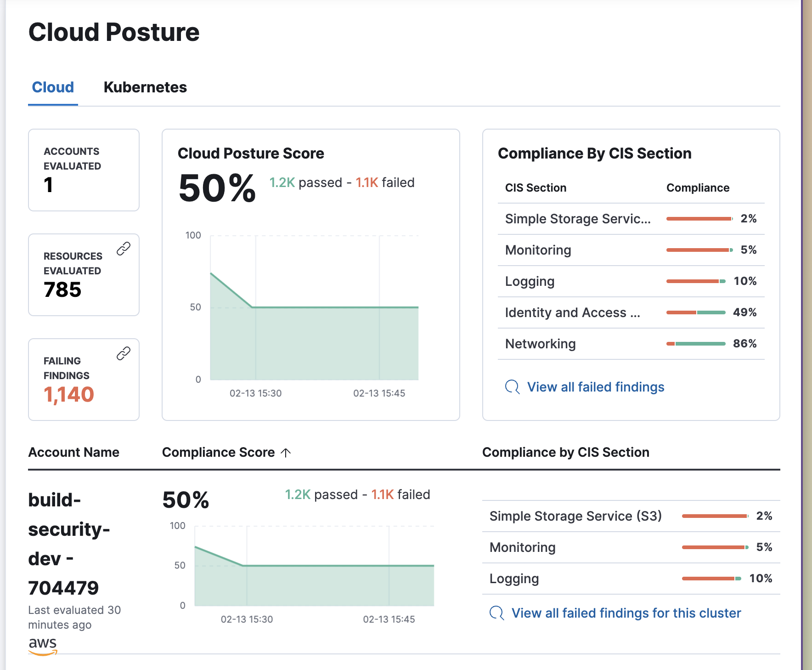Select the Cloud tab

pyautogui.click(x=52, y=87)
